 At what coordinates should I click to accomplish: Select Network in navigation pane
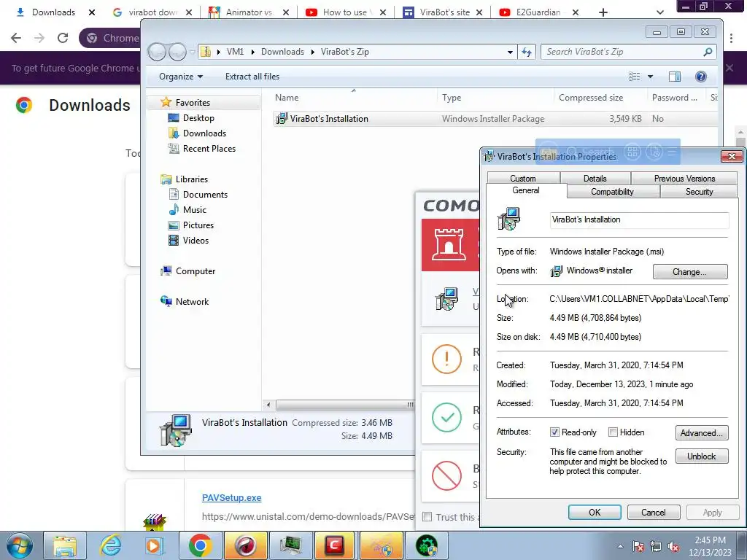click(x=185, y=301)
